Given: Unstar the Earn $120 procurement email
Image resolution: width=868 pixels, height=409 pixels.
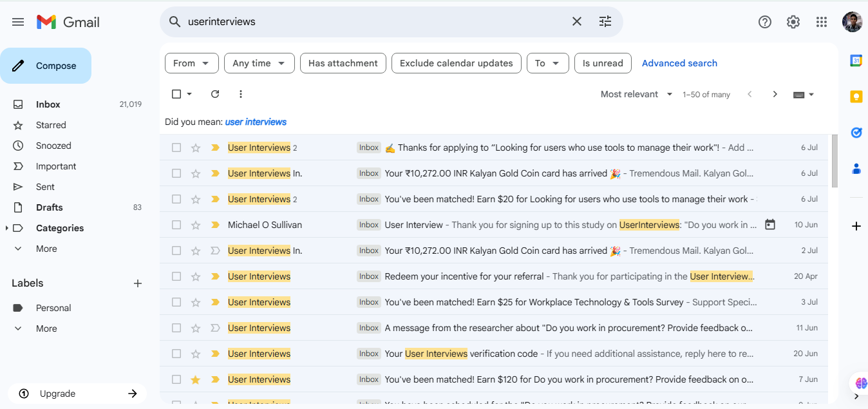Looking at the screenshot, I should coord(196,379).
